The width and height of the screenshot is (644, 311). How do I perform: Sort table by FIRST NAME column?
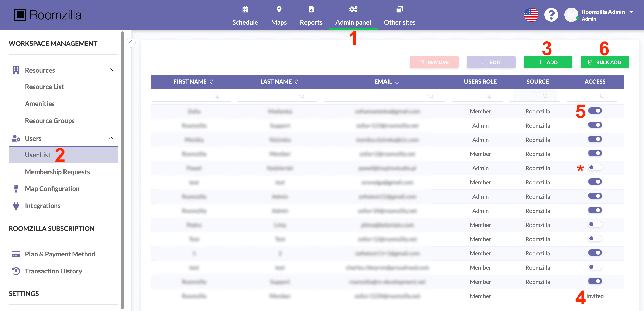pyautogui.click(x=212, y=82)
